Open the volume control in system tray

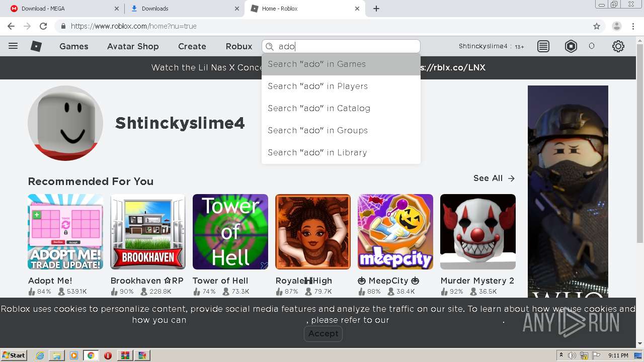click(x=572, y=355)
